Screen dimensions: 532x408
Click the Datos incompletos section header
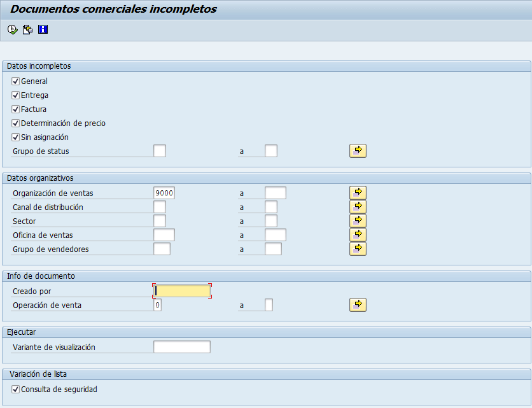coord(39,66)
